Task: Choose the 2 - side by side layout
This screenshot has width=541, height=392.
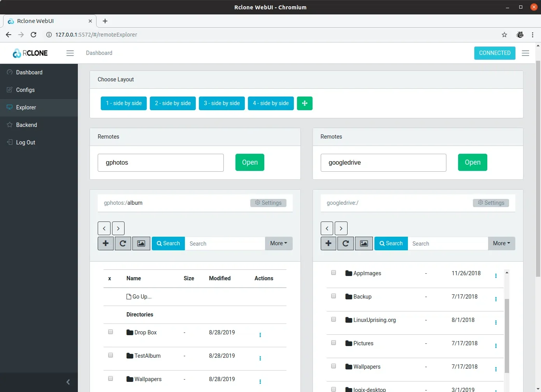Action: pyautogui.click(x=172, y=103)
